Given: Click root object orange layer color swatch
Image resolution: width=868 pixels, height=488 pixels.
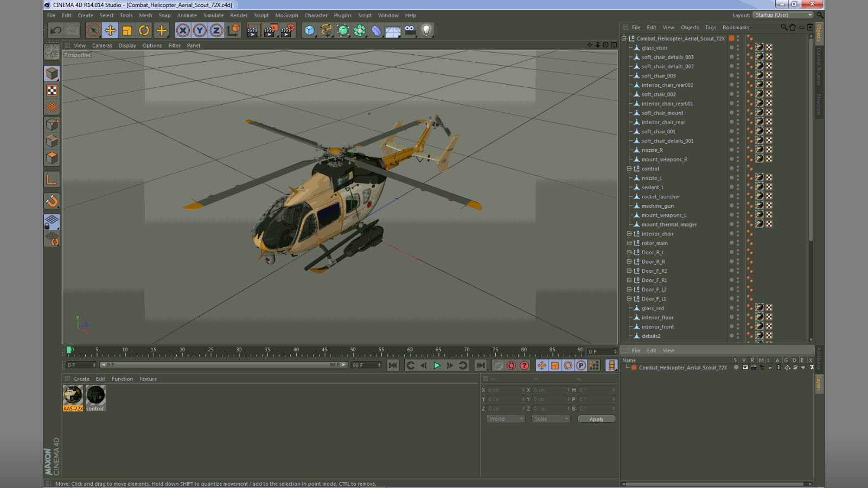Looking at the screenshot, I should (731, 38).
